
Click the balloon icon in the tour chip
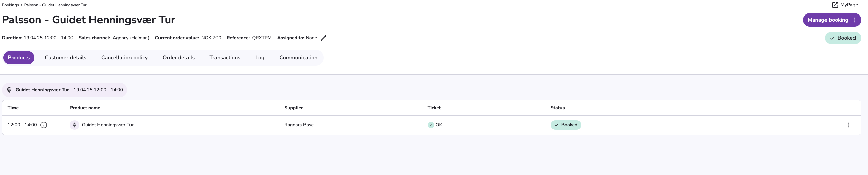click(x=9, y=90)
